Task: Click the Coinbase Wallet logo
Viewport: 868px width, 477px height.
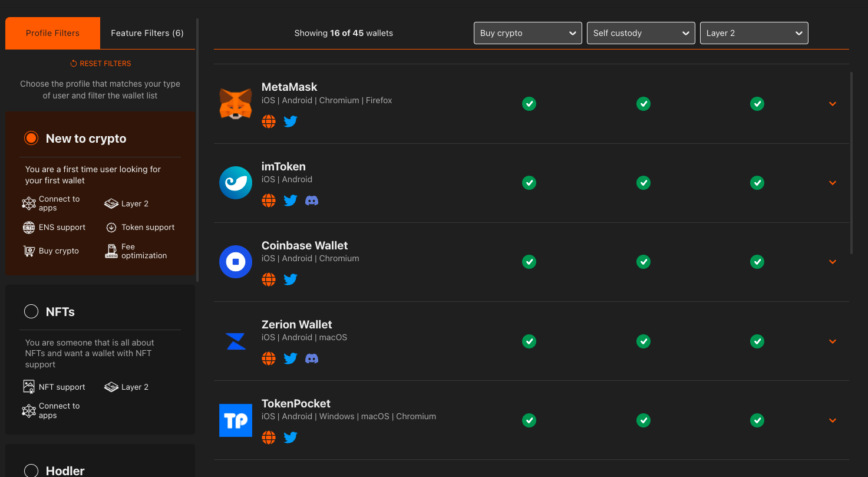Action: coord(236,262)
